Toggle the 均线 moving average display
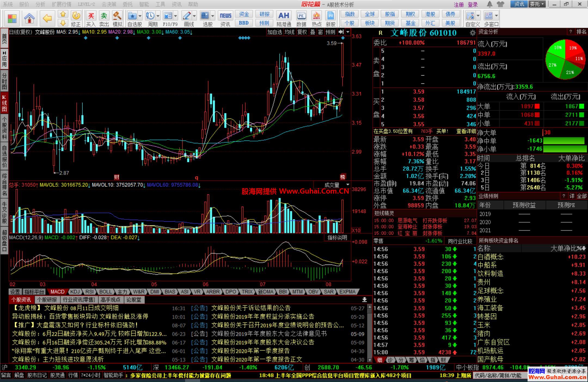The height and width of the screenshot is (382, 588). tap(289, 32)
